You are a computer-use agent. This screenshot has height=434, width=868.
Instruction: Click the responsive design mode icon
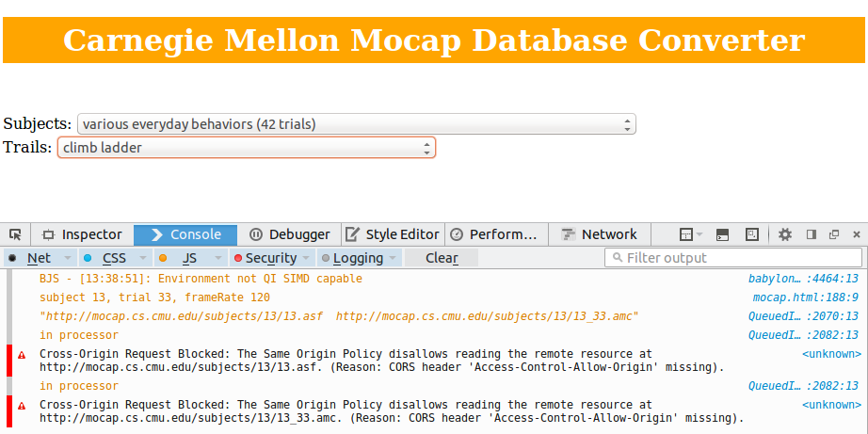tap(752, 234)
